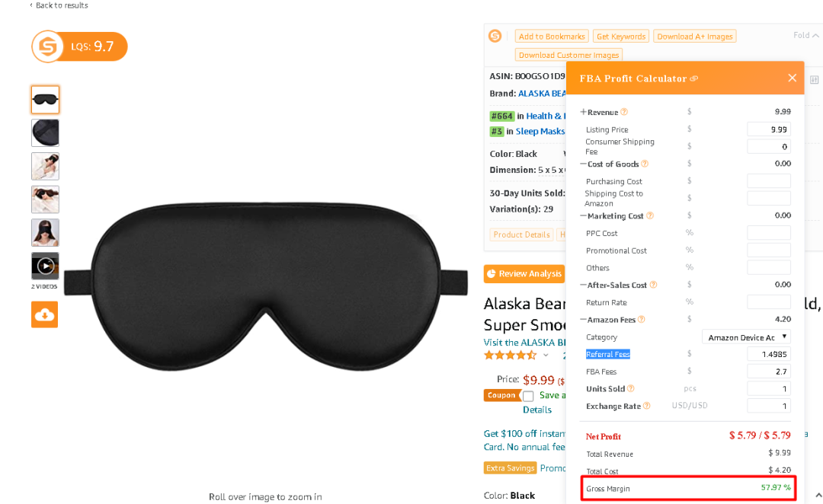Viewport: 823px width, 504px height.
Task: Click the help icon next to Units Sold
Action: click(631, 388)
